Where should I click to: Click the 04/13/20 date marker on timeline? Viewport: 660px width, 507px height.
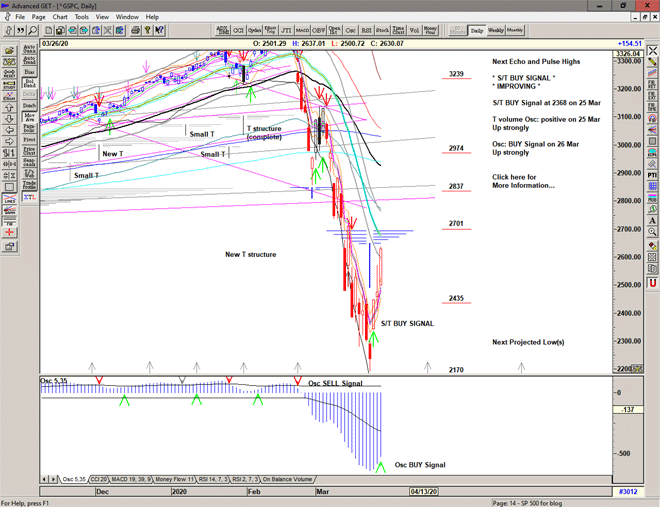tap(423, 491)
